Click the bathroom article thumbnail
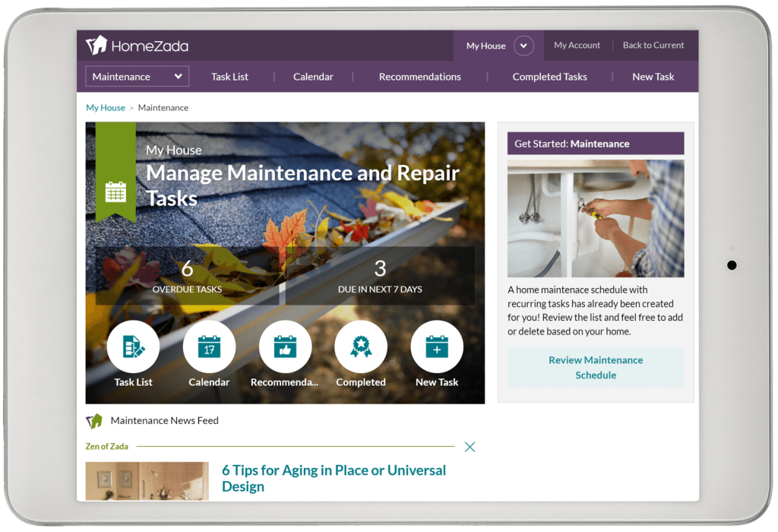The height and width of the screenshot is (532, 778). tap(147, 481)
